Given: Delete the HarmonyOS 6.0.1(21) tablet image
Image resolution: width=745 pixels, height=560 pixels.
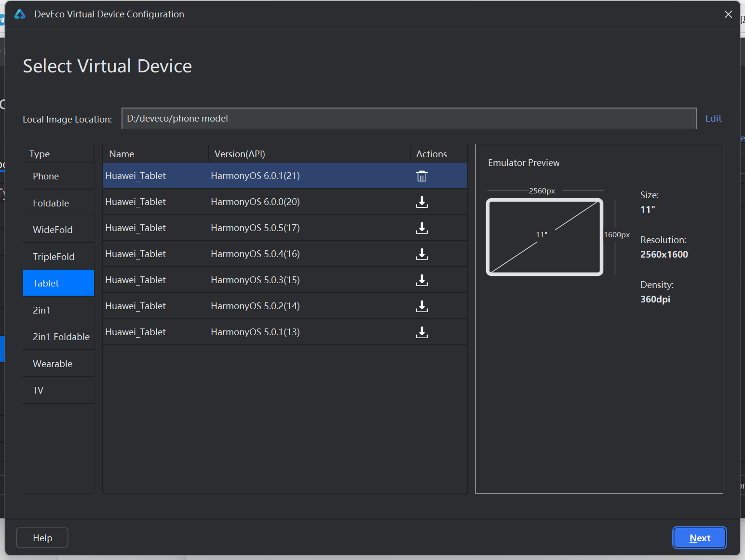Looking at the screenshot, I should click(x=422, y=176).
